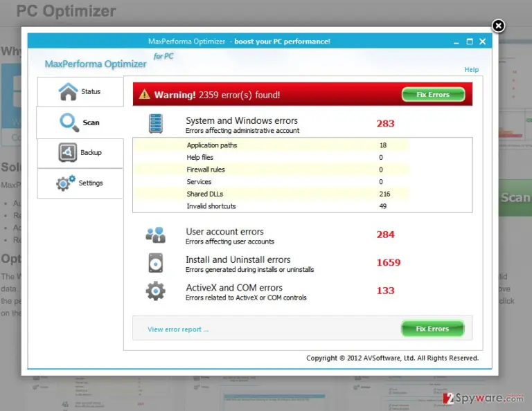Open the Help link
The height and width of the screenshot is (411, 532).
click(471, 69)
